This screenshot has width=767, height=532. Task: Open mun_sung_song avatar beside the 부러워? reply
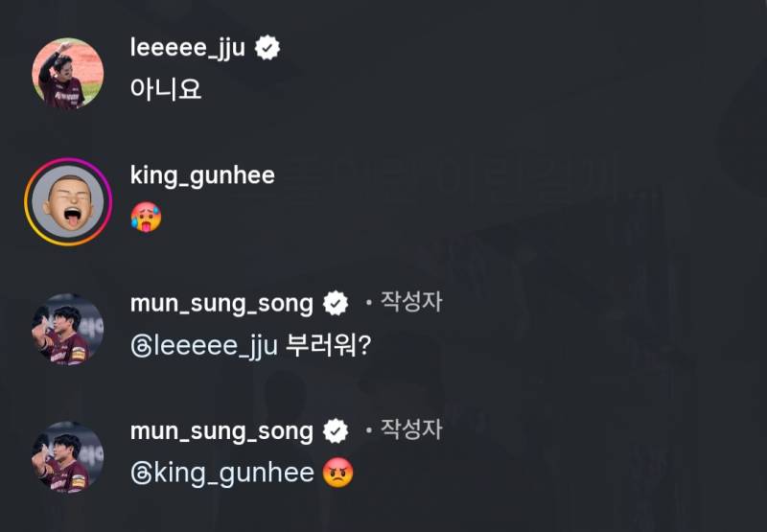click(x=68, y=330)
